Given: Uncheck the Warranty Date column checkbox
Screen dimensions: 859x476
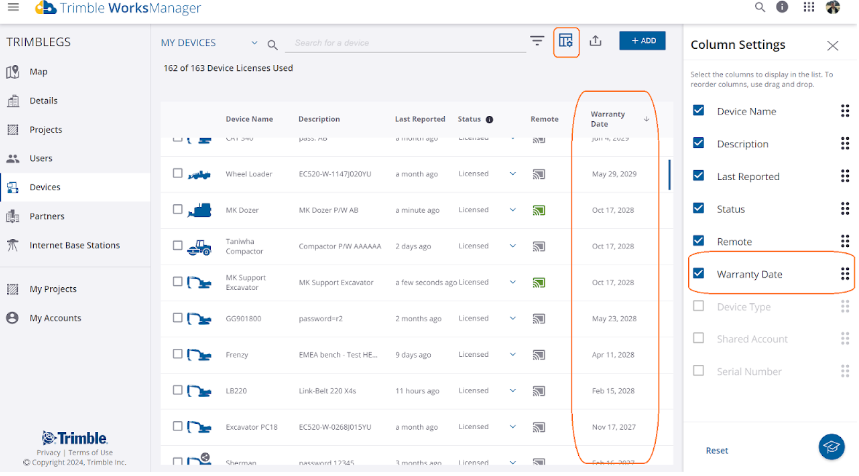Looking at the screenshot, I should [699, 273].
